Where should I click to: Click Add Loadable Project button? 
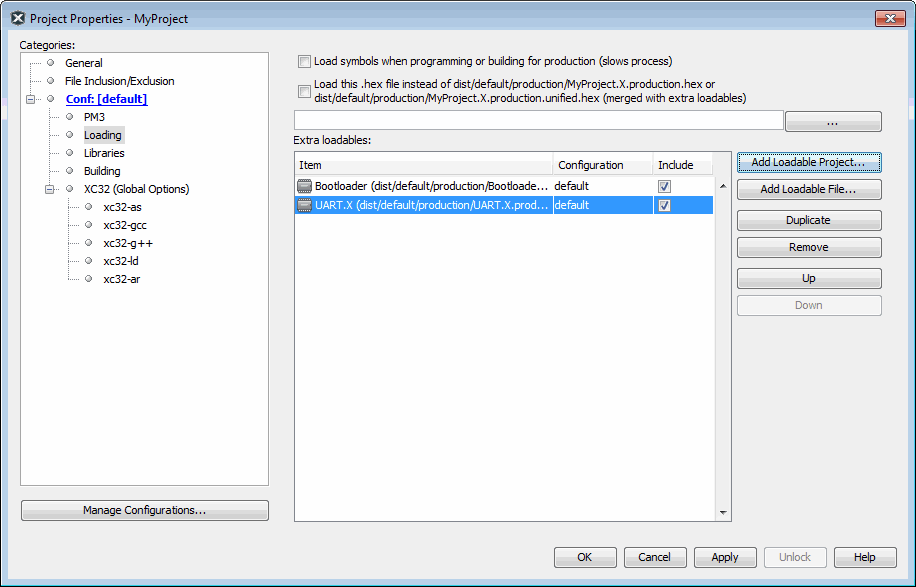tap(809, 162)
